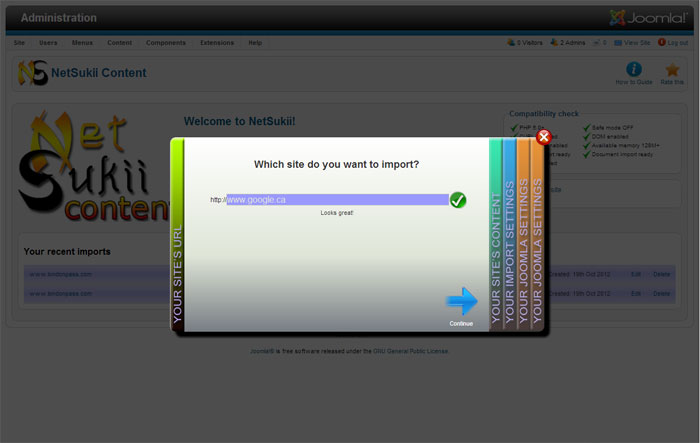
Task: Close the import dialog with red X
Action: tap(543, 137)
